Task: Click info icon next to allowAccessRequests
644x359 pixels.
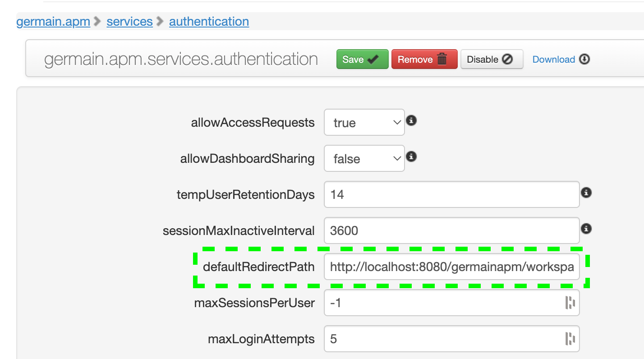Action: (x=411, y=121)
